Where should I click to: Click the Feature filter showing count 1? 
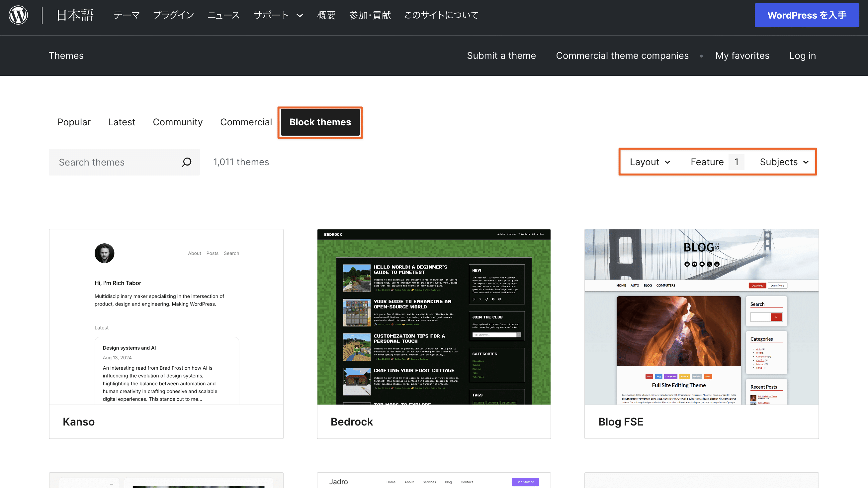(x=716, y=162)
